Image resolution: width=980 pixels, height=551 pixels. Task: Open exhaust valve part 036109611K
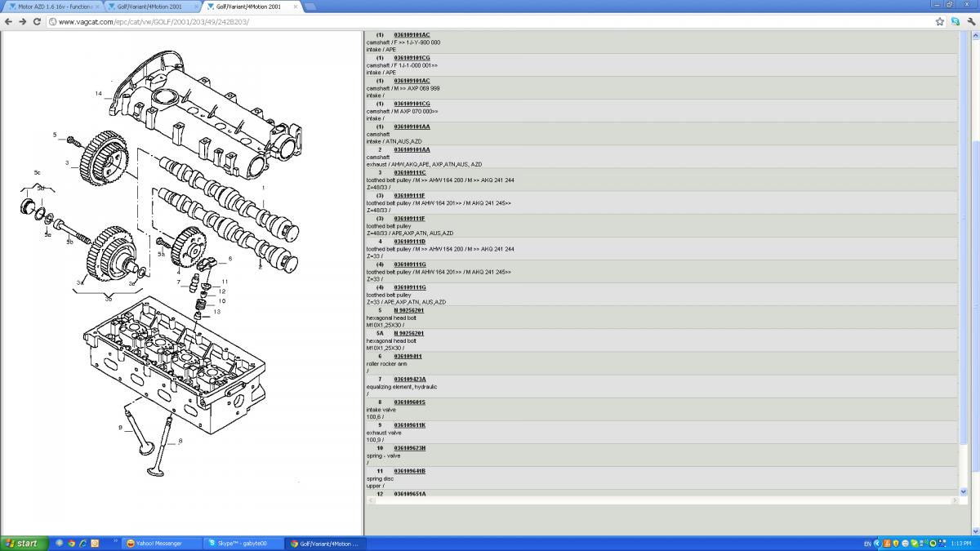pyautogui.click(x=409, y=425)
